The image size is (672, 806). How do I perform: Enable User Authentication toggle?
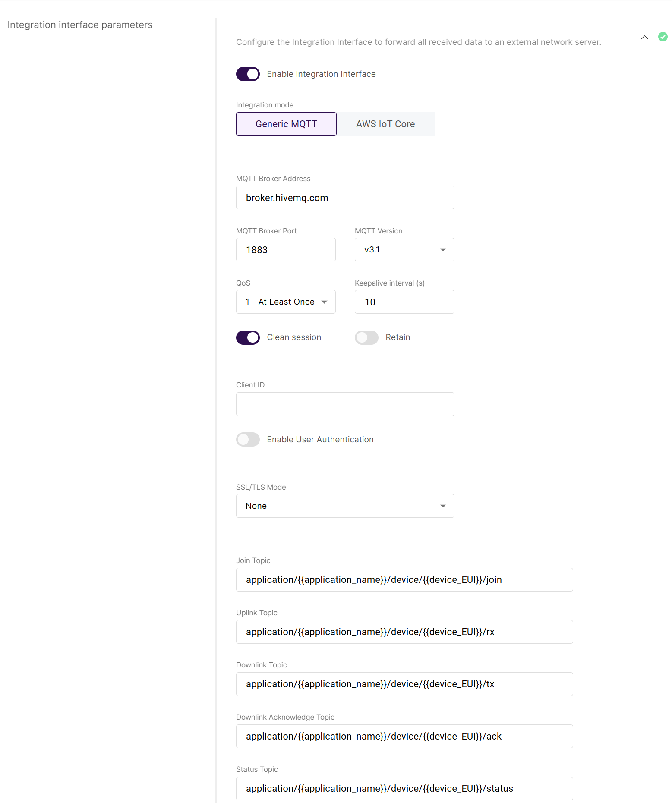pos(248,440)
